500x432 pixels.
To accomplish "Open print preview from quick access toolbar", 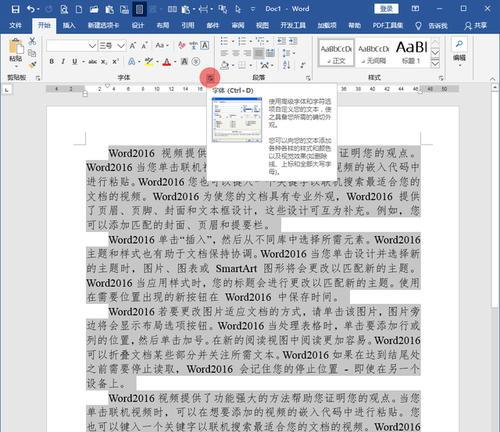I will coord(64,9).
